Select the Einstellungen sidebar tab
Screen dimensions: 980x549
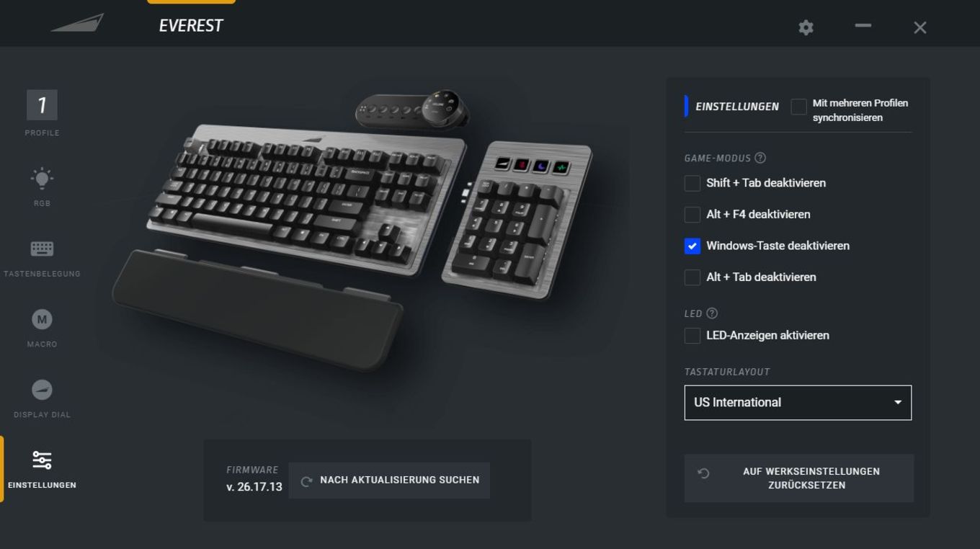click(42, 469)
